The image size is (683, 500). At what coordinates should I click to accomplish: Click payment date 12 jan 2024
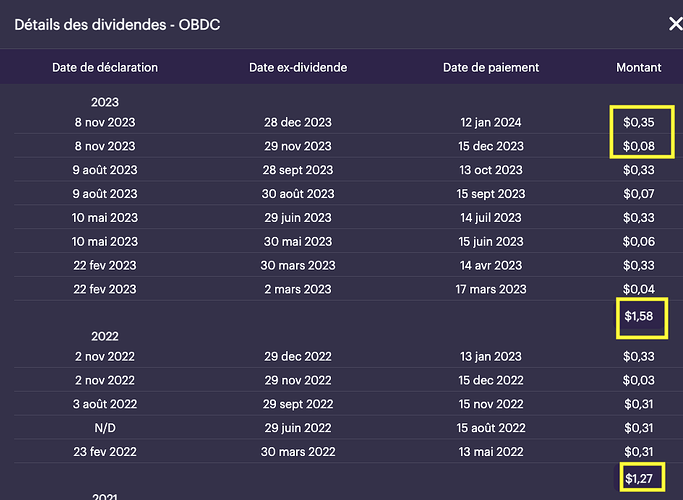coord(491,122)
